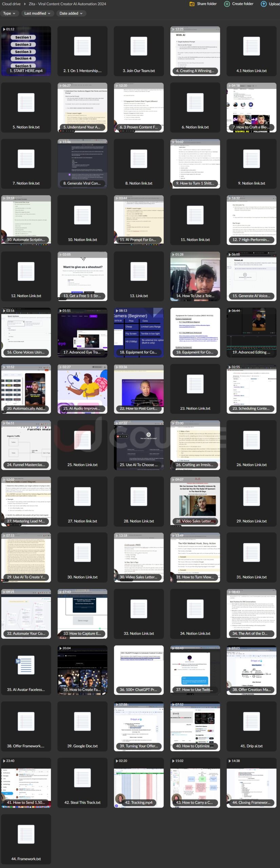The width and height of the screenshot is (280, 868).
Task: Open the 21. AI Audio Improve... video thumbnail
Action: pyautogui.click(x=82, y=389)
